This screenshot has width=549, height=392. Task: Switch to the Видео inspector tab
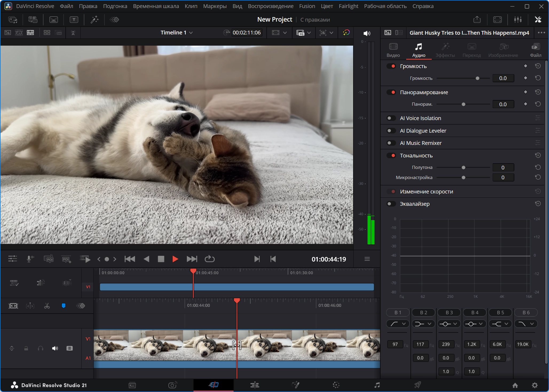[x=393, y=50]
